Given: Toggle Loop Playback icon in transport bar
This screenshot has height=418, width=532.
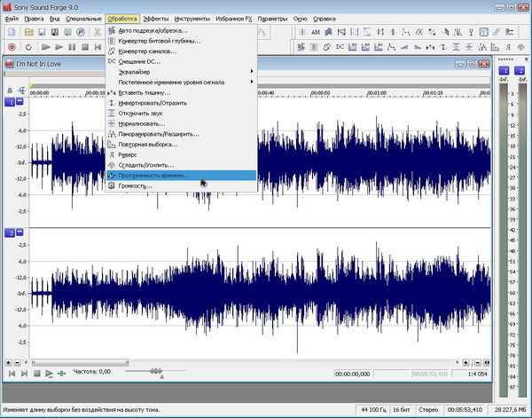Looking at the screenshot, I should pos(28,47).
